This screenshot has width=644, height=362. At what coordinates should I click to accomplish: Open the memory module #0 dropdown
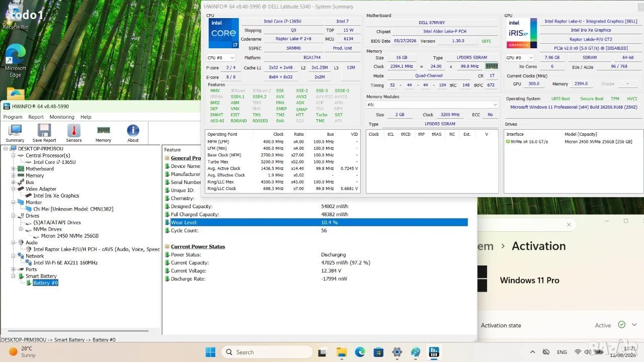pyautogui.click(x=432, y=105)
